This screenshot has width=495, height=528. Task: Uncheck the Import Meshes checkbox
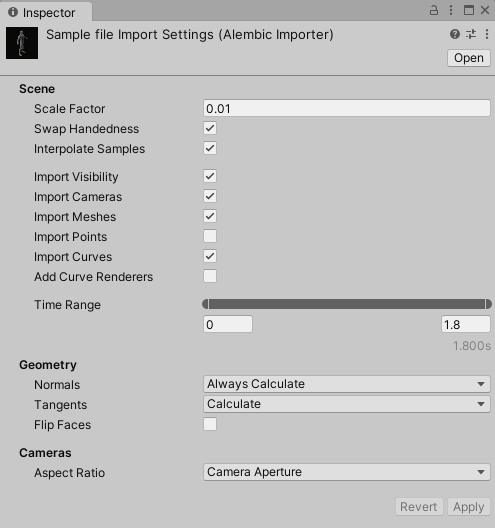tap(210, 216)
